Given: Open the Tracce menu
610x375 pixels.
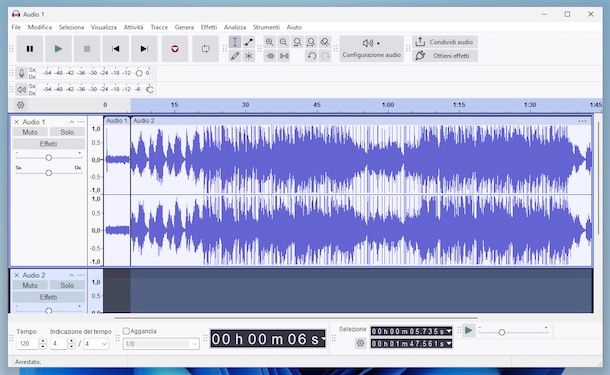Looking at the screenshot, I should (x=159, y=27).
